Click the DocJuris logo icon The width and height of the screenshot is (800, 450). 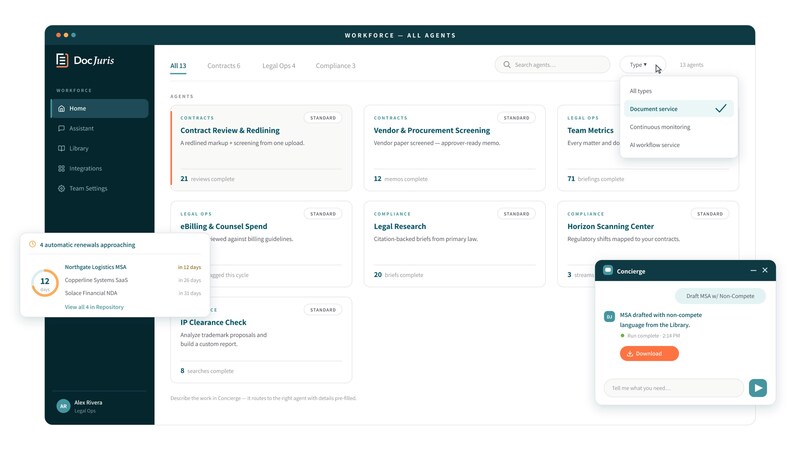[x=62, y=60]
